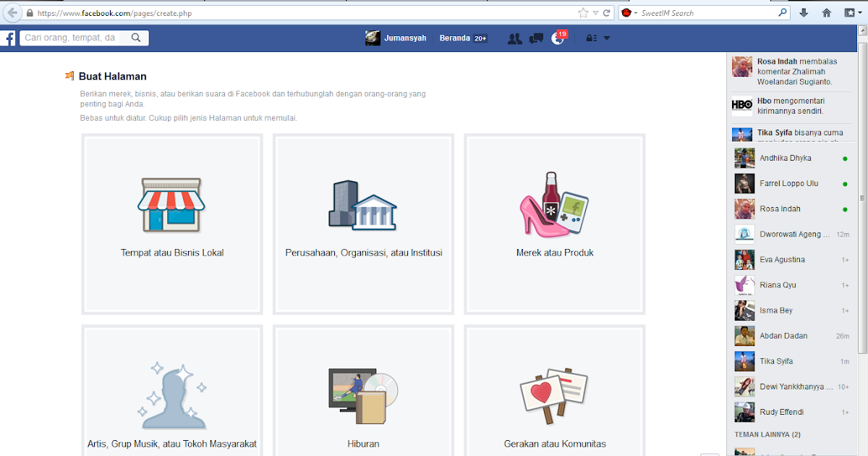The image size is (868, 456).
Task: Chat with Farrel Loppo Ulu
Action: click(791, 184)
